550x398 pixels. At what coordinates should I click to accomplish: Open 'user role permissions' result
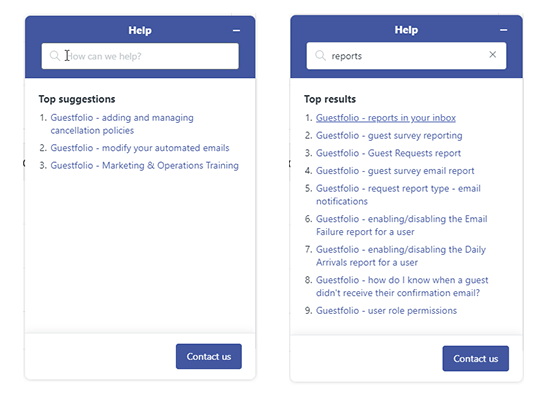click(x=386, y=311)
